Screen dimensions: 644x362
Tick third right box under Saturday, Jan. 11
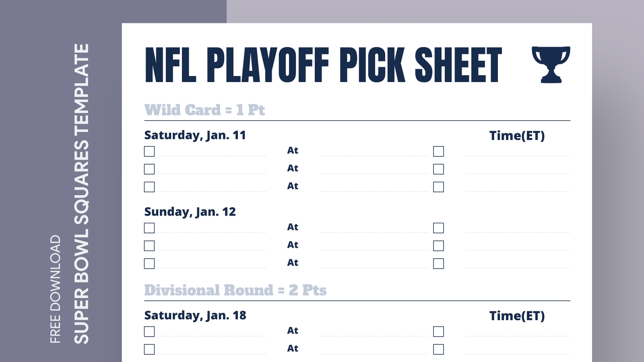(x=438, y=187)
